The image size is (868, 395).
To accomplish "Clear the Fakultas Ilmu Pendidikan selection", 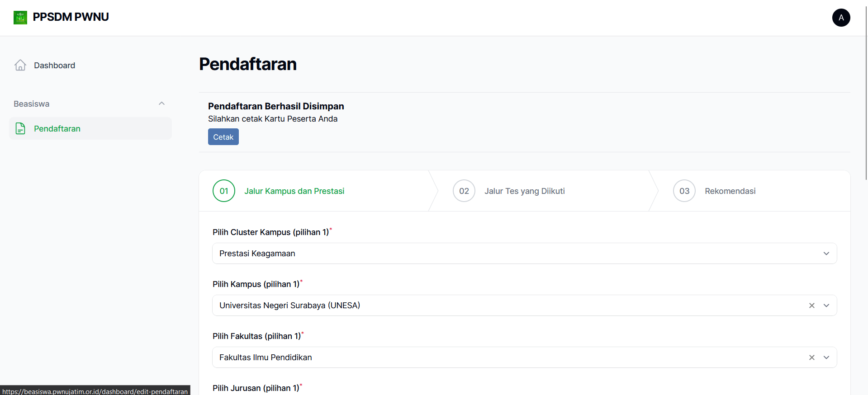I will 812,357.
